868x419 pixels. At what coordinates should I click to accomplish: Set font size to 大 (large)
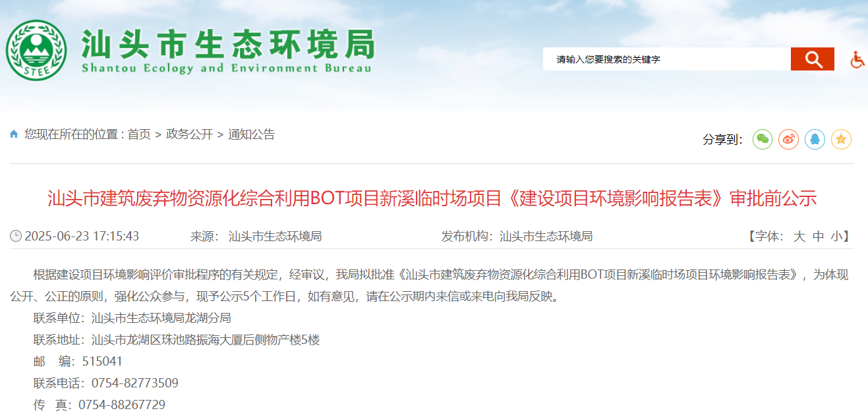pyautogui.click(x=799, y=237)
